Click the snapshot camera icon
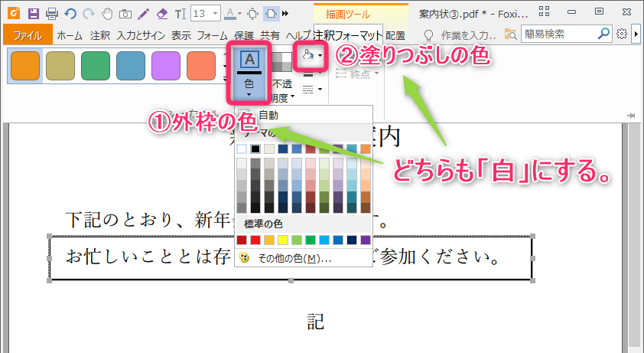644x353 pixels. tap(124, 14)
